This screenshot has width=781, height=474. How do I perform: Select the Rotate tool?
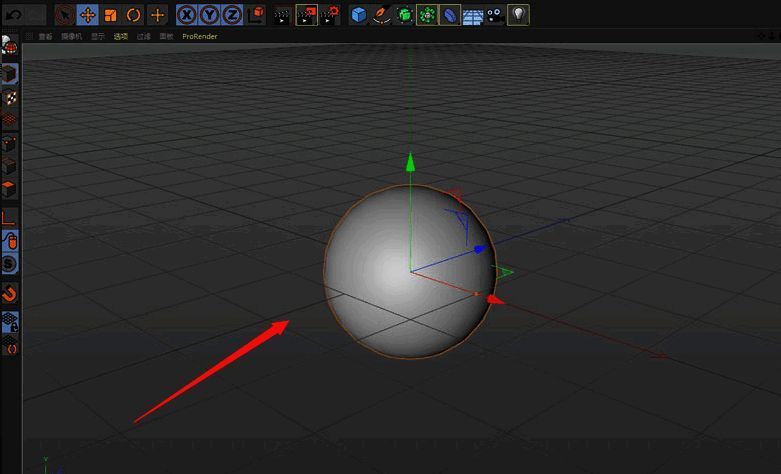(x=133, y=15)
